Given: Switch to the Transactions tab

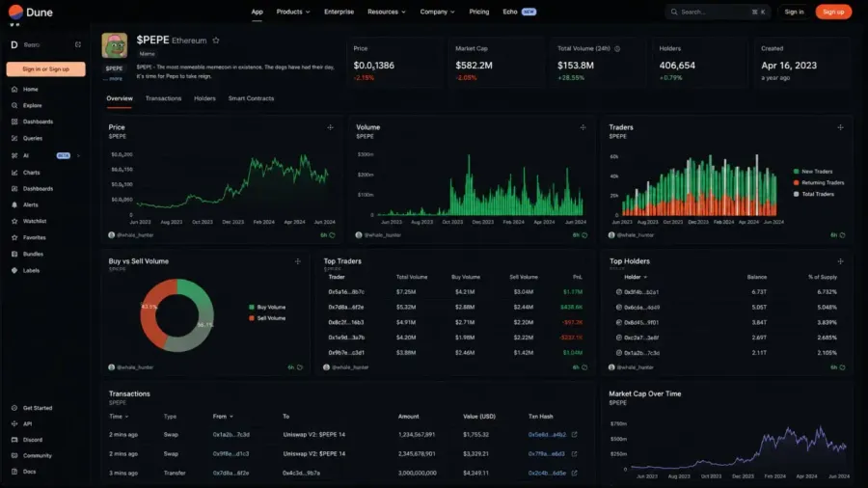Looking at the screenshot, I should click(163, 98).
